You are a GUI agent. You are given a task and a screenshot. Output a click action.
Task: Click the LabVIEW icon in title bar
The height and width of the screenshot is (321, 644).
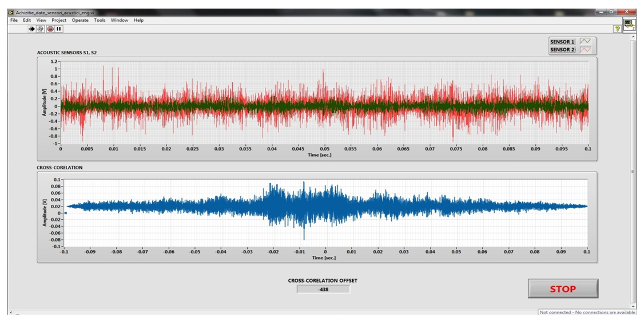point(11,12)
